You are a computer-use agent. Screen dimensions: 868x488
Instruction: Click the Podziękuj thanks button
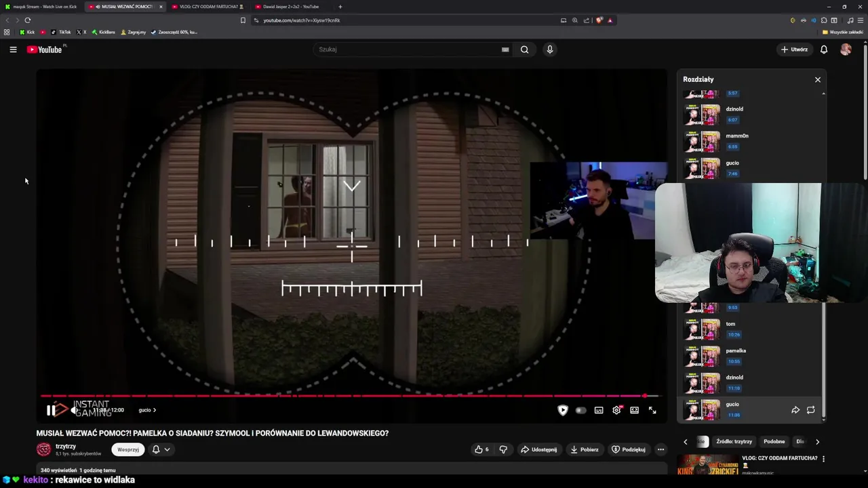click(x=629, y=449)
